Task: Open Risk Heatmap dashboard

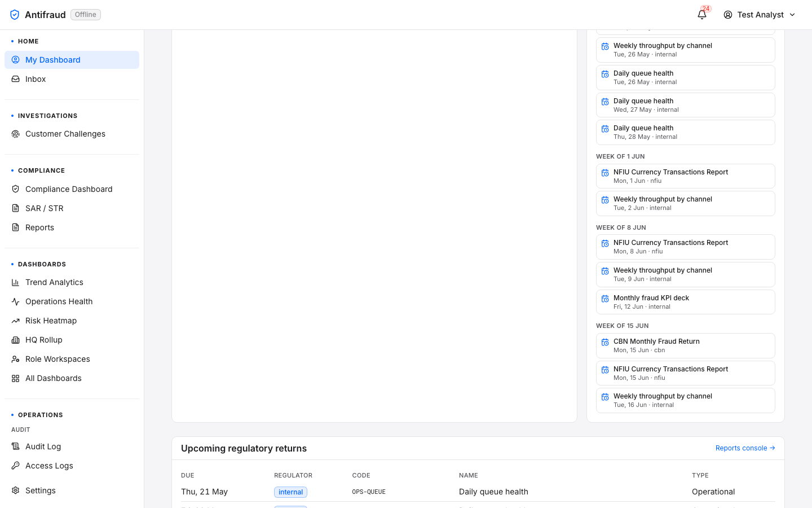Action: click(x=72, y=321)
